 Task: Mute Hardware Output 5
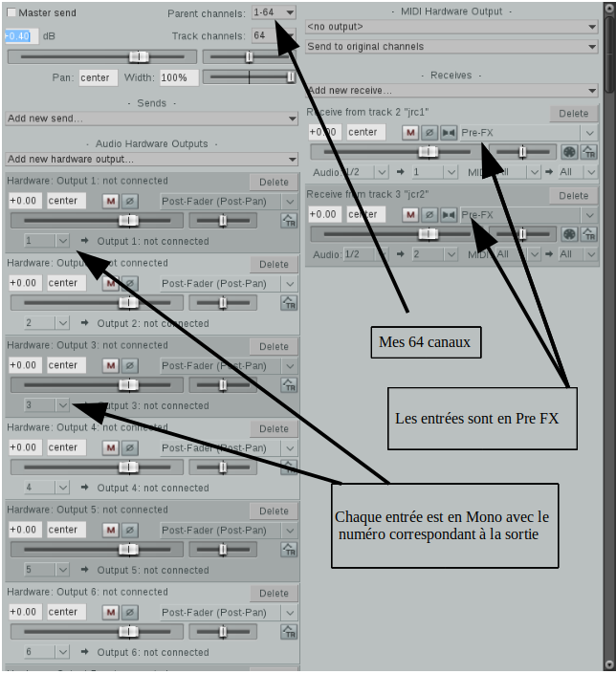tap(111, 530)
